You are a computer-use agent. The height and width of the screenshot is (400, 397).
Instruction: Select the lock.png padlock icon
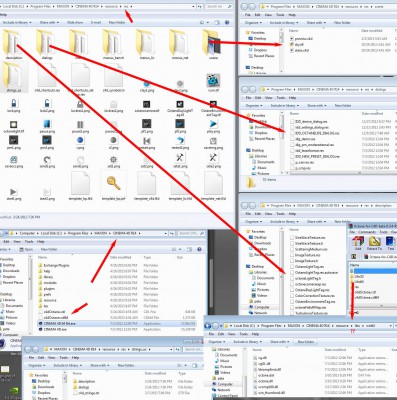(13, 103)
